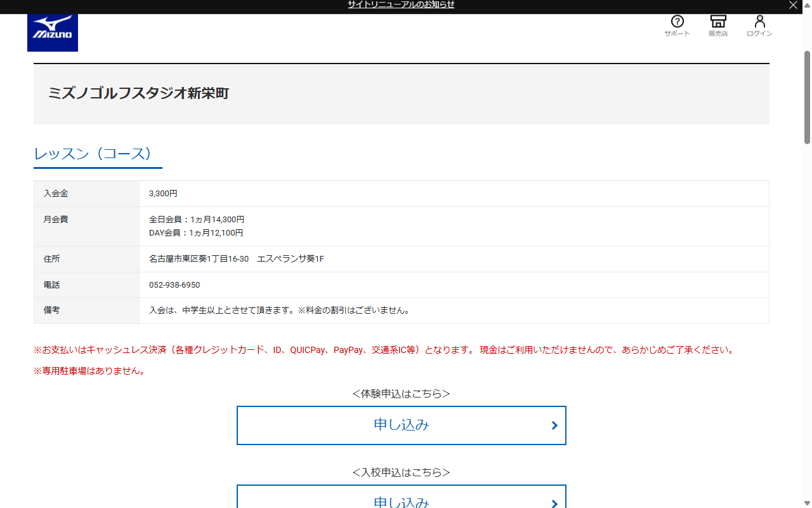Click 申し込み button under 体験申込はこちら
The width and height of the screenshot is (812, 508).
pyautogui.click(x=402, y=425)
